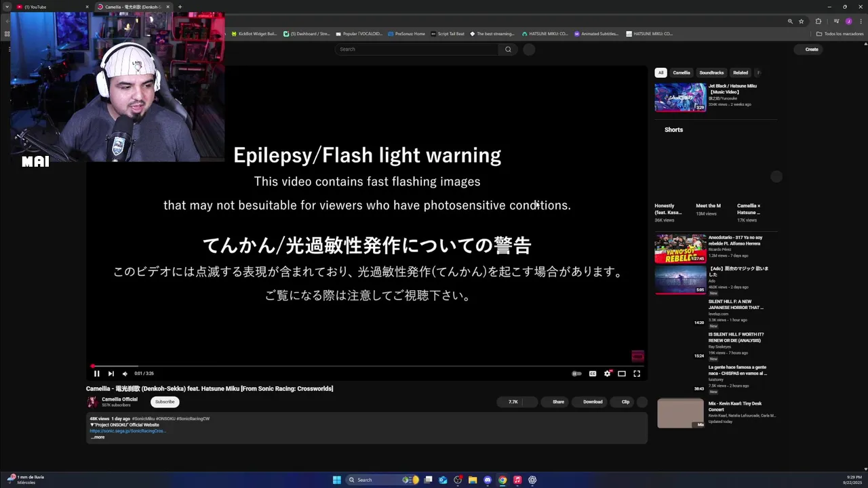Open ChatGPT from the taskbar

click(x=532, y=480)
